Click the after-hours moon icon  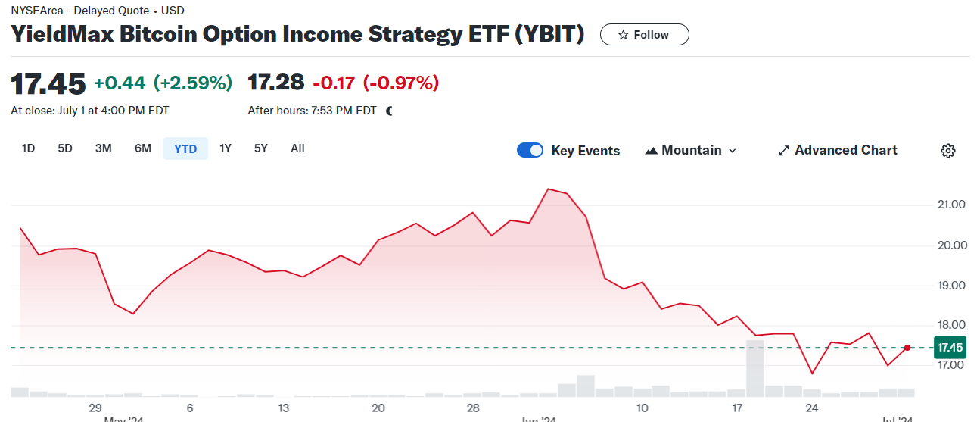pos(390,111)
